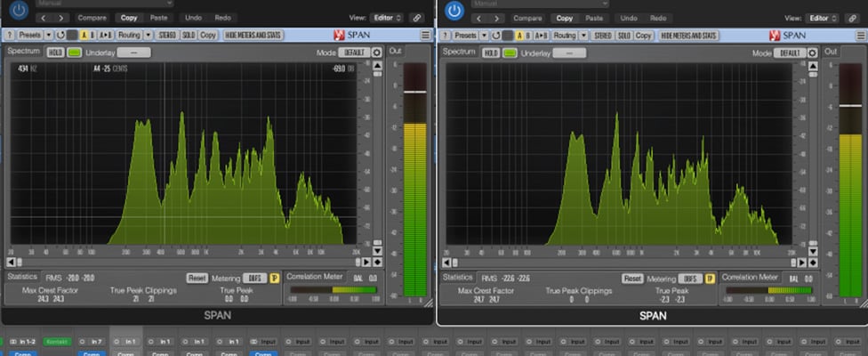Click green spectrum color swatch in right SPAN
Screen dimensions: 868x356
click(x=510, y=53)
